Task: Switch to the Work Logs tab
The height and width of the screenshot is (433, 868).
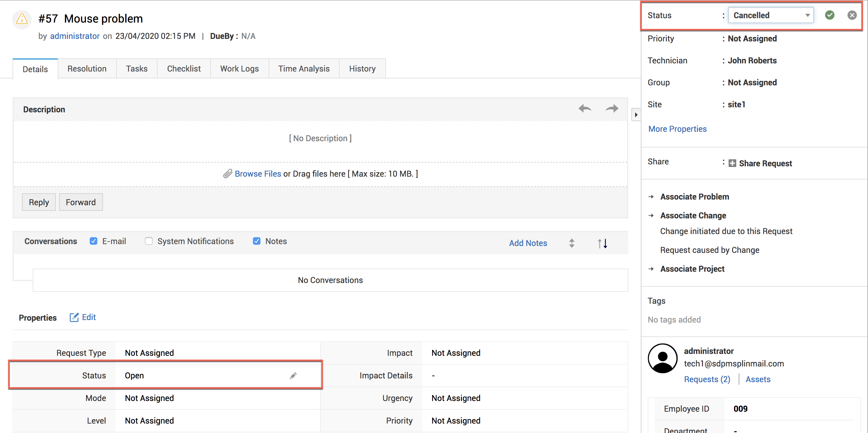Action: [x=239, y=68]
